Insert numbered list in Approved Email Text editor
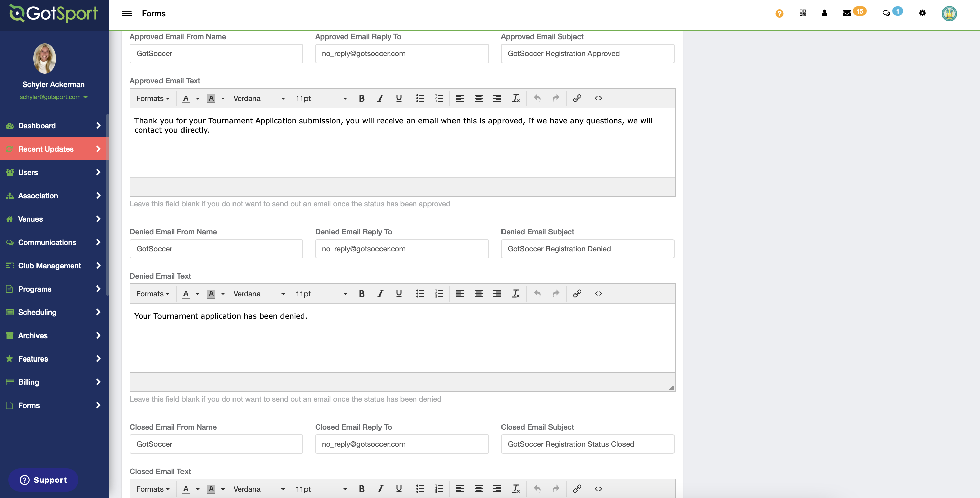 click(439, 99)
